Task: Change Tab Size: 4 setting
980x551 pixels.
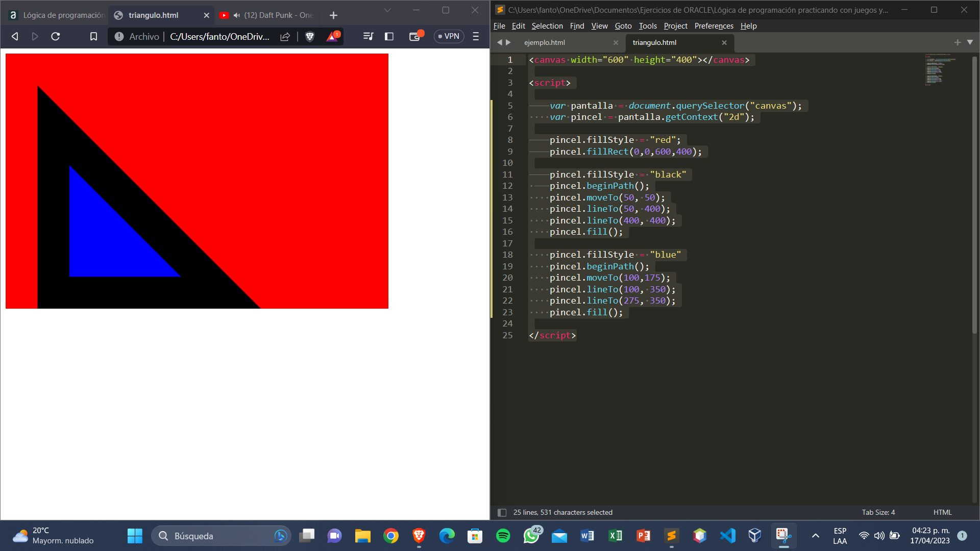Action: [x=878, y=512]
